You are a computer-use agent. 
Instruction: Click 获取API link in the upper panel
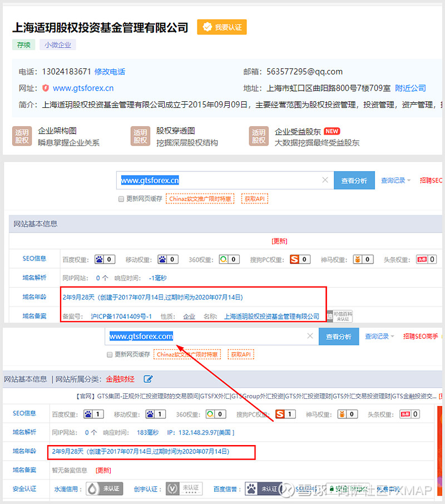[x=254, y=199]
